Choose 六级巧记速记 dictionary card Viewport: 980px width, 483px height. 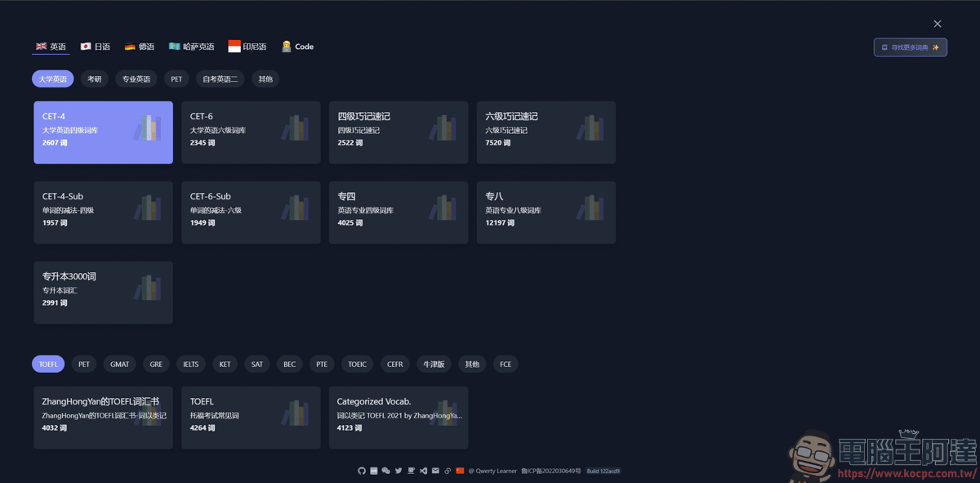pos(546,132)
